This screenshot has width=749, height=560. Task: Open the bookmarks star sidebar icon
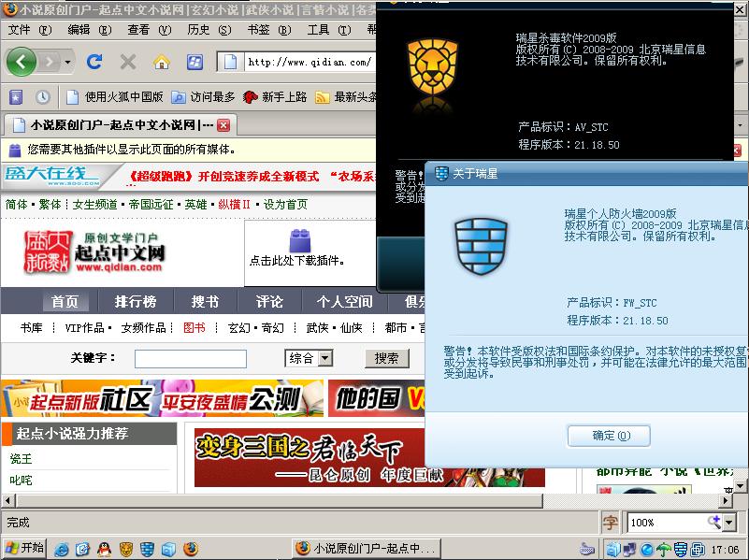pyautogui.click(x=16, y=97)
